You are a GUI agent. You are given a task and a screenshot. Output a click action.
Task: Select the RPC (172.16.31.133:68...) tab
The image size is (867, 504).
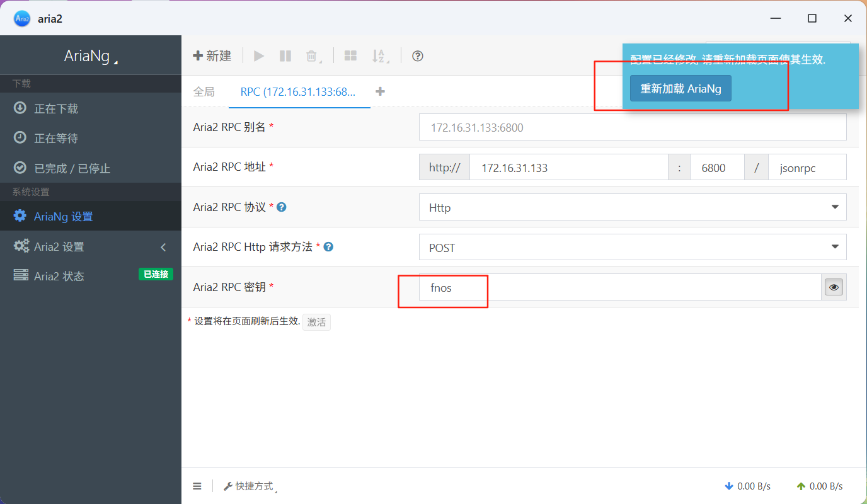pos(298,92)
